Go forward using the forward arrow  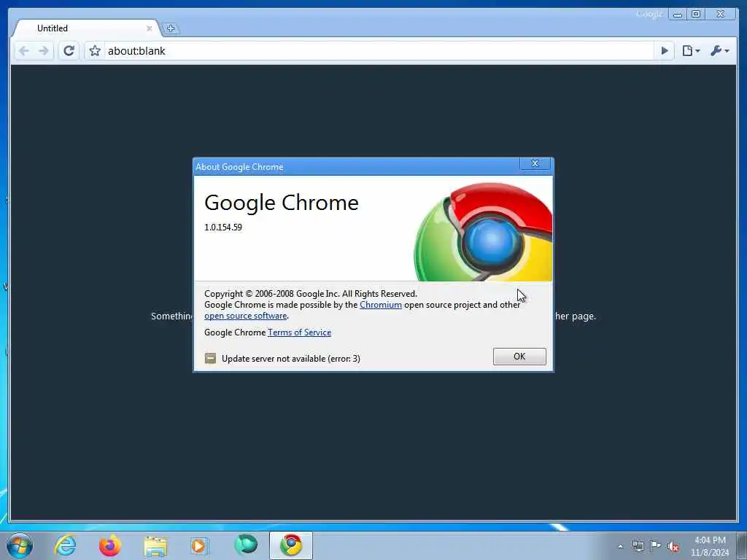pos(43,51)
